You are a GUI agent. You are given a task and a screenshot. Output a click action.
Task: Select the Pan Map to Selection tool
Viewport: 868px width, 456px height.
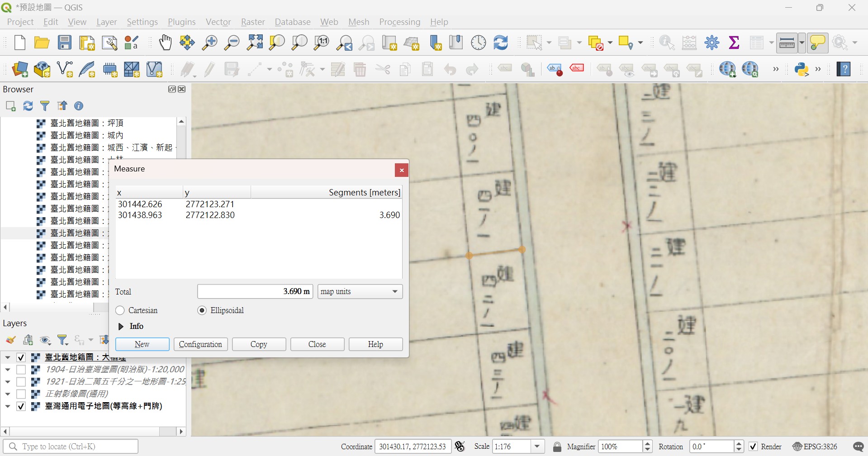pyautogui.click(x=187, y=43)
